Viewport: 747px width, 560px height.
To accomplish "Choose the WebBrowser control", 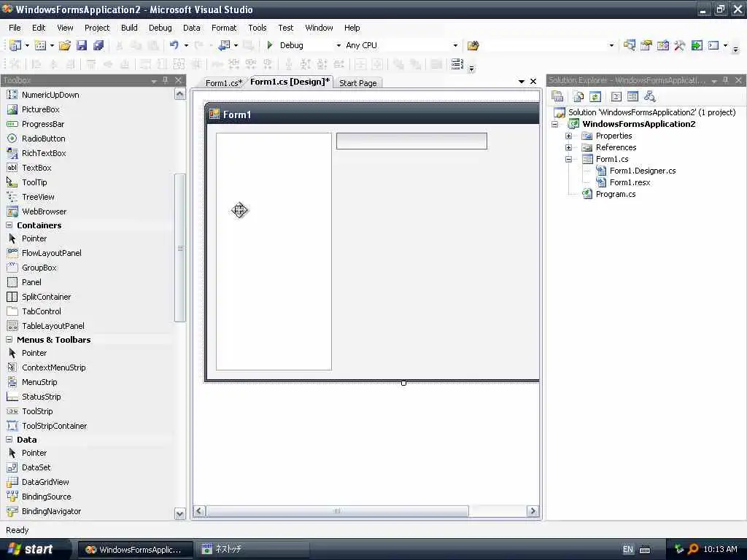I will [44, 211].
